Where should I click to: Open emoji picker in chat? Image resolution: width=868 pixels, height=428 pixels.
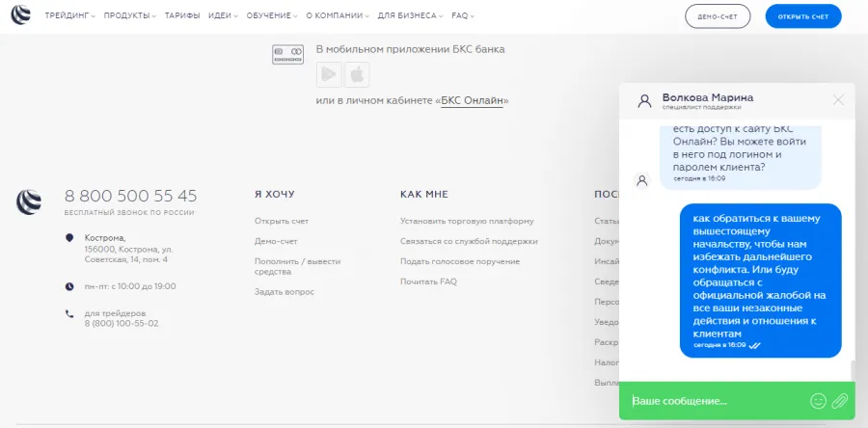coord(818,400)
